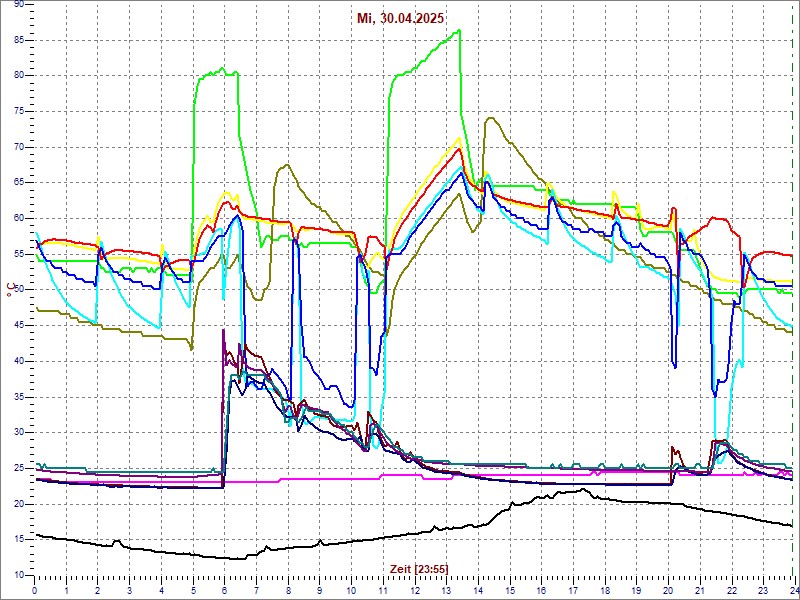Click the 70 label on the temperature axis

19,147
